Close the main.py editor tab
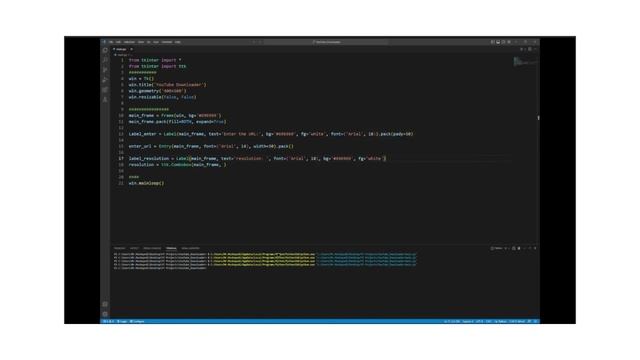The width and height of the screenshot is (640, 360). (x=131, y=49)
